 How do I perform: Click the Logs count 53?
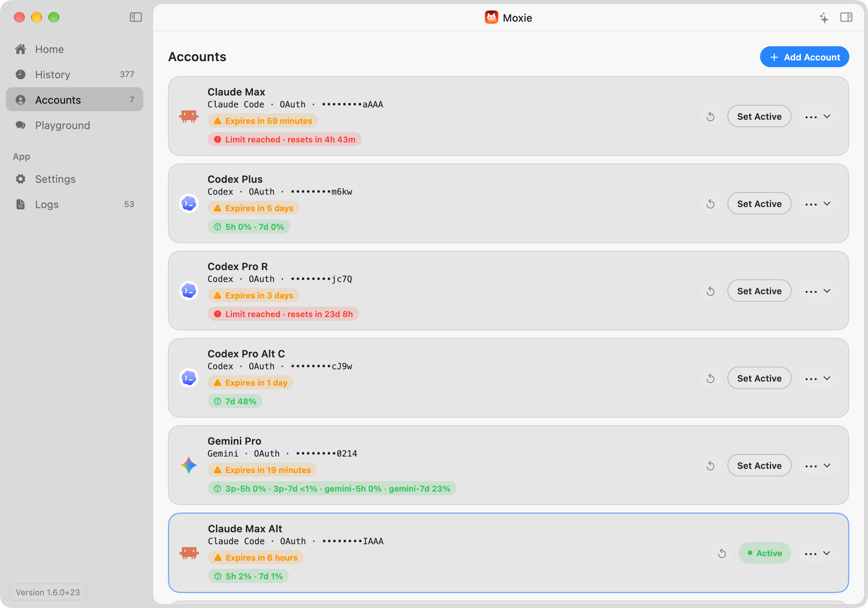tap(129, 204)
